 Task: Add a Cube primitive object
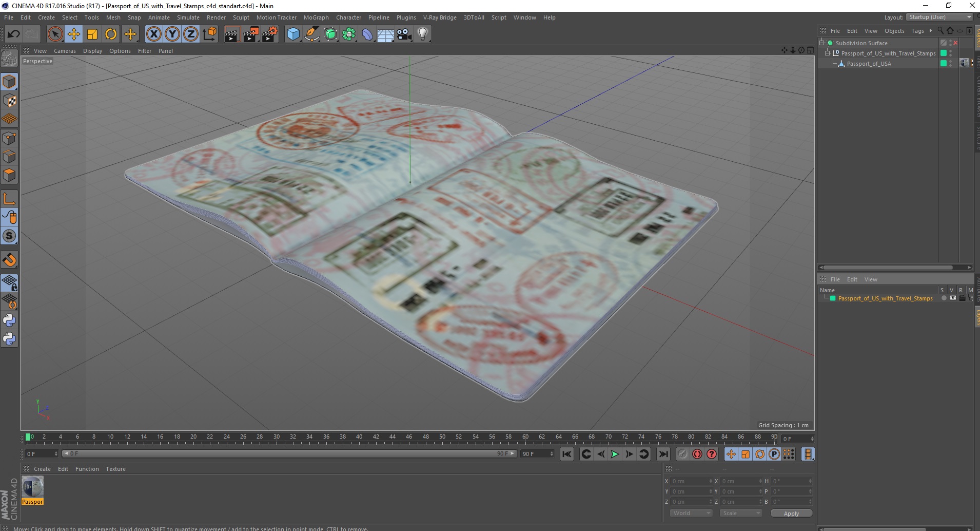293,34
